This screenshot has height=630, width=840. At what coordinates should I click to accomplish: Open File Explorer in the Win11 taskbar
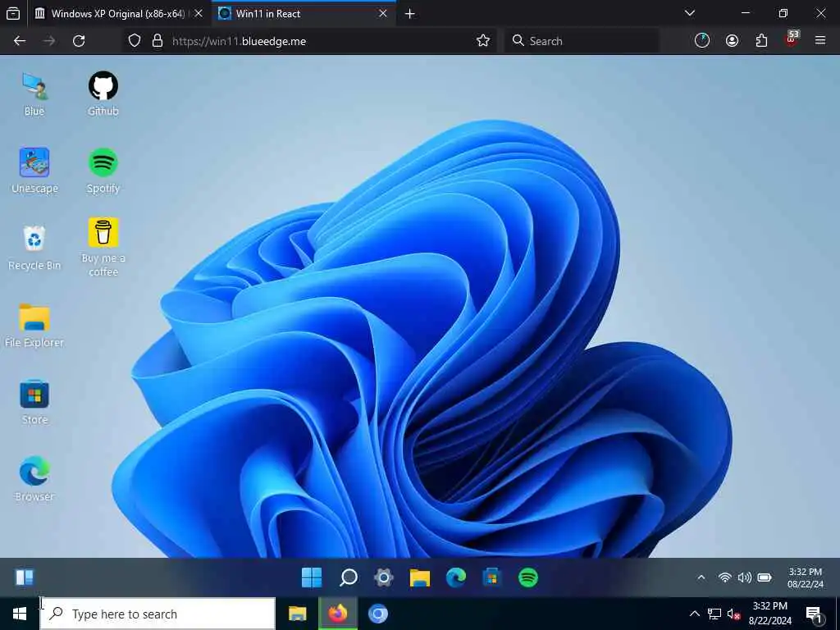pos(419,577)
